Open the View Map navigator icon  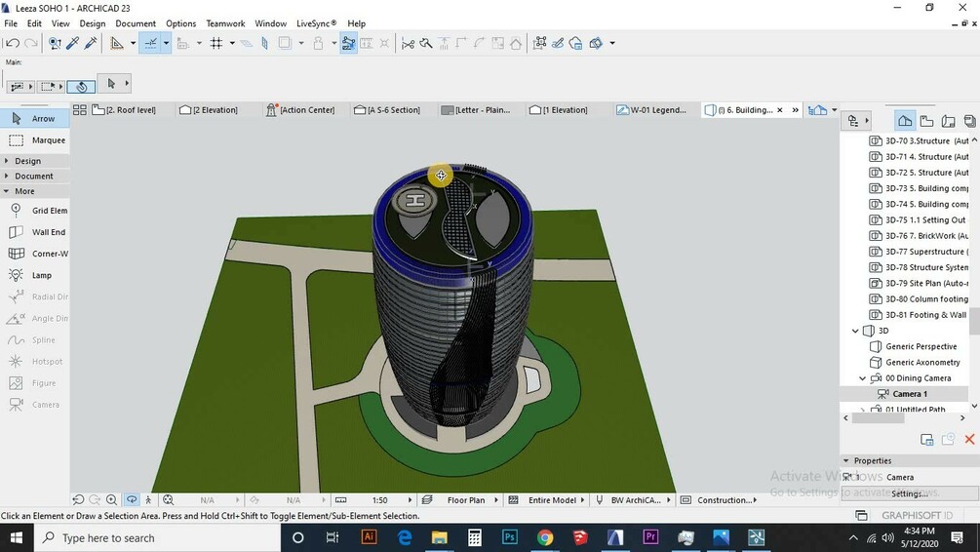coord(927,121)
